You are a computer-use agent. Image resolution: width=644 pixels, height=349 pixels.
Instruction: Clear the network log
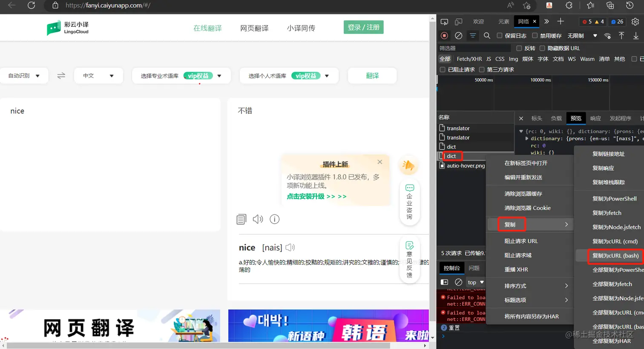pos(459,36)
